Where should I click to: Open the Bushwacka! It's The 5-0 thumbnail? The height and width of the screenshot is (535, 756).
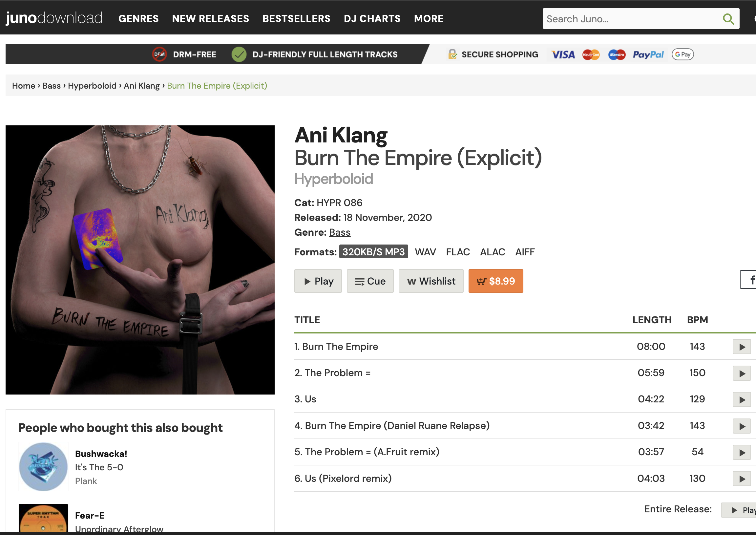tap(43, 467)
